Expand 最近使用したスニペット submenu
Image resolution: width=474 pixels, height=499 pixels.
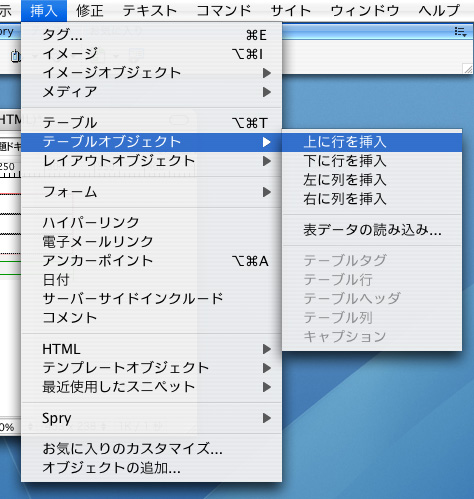pos(152,387)
